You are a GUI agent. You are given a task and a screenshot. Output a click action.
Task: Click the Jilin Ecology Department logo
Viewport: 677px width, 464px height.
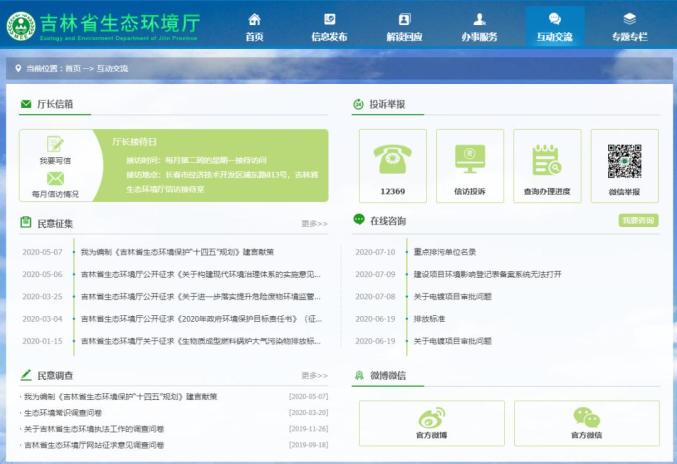(20, 26)
